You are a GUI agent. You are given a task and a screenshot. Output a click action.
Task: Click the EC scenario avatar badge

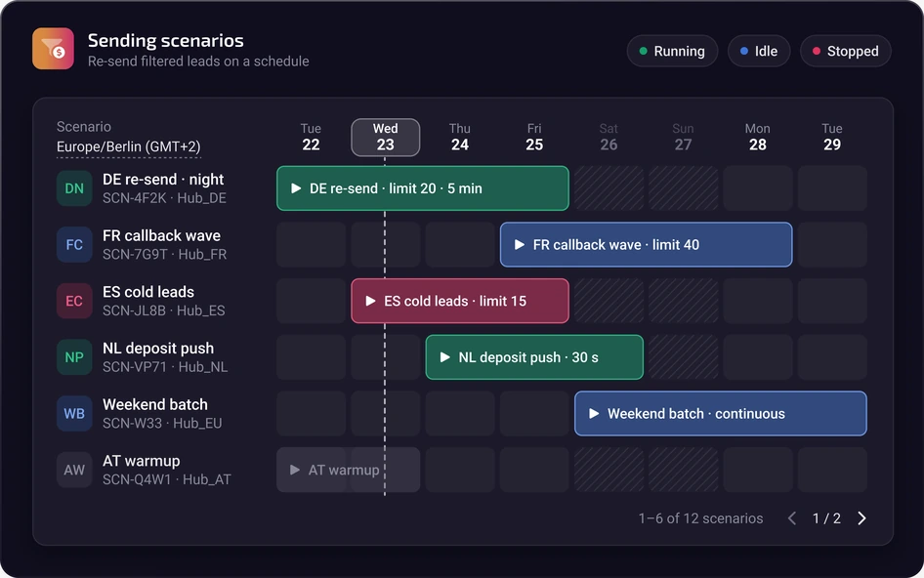point(74,301)
